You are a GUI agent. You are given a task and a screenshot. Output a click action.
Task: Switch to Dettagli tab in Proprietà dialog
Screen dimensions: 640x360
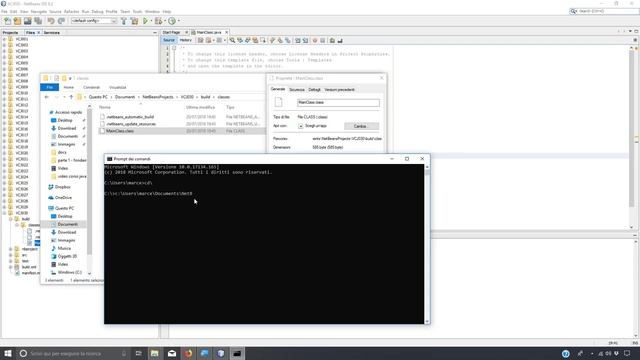[314, 89]
